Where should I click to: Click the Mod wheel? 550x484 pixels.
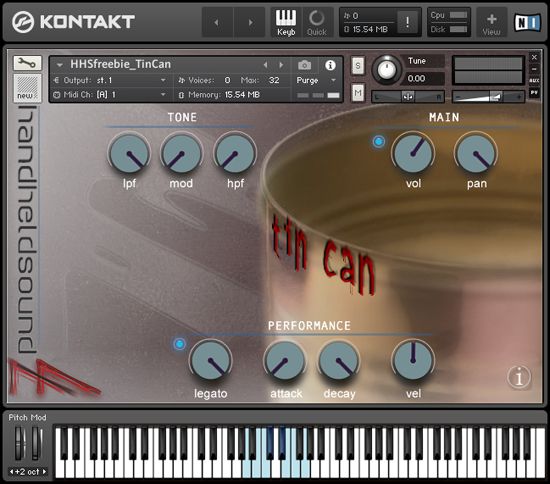click(x=36, y=443)
